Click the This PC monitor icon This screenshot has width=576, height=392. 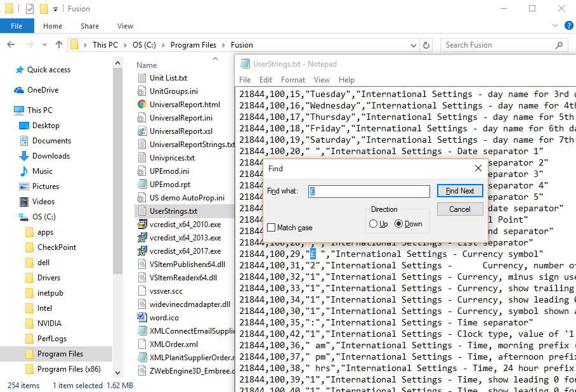pos(19,110)
